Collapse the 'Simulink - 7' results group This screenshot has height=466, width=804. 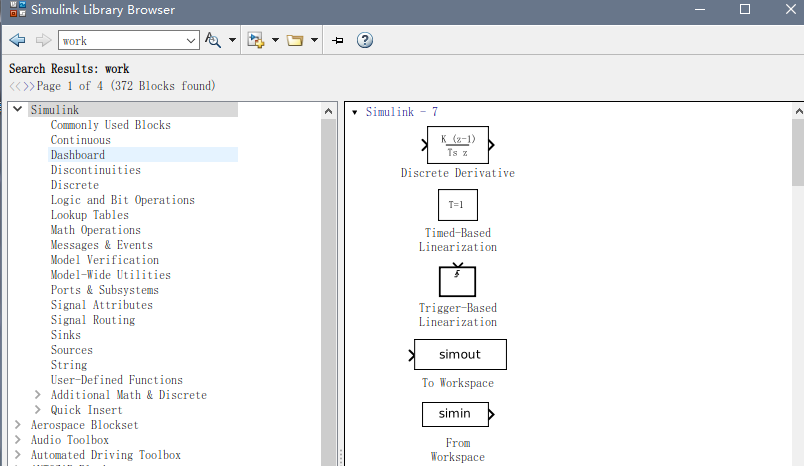[x=354, y=112]
